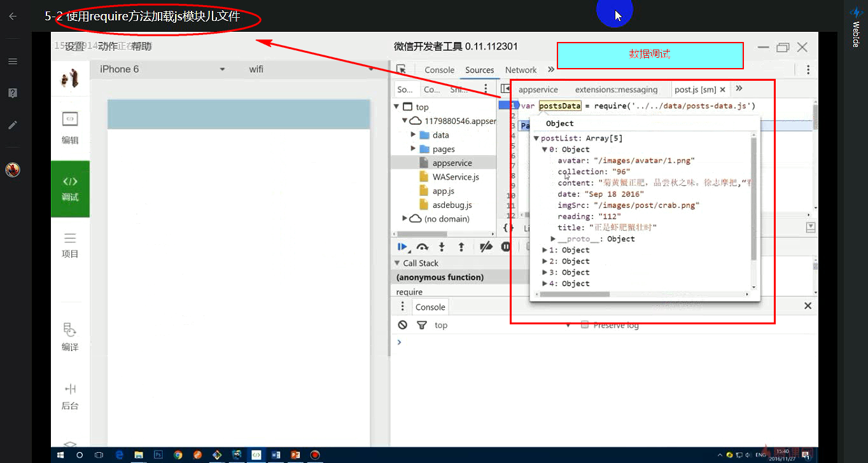Select the 调试 debug view
The image size is (868, 463).
pyautogui.click(x=70, y=189)
